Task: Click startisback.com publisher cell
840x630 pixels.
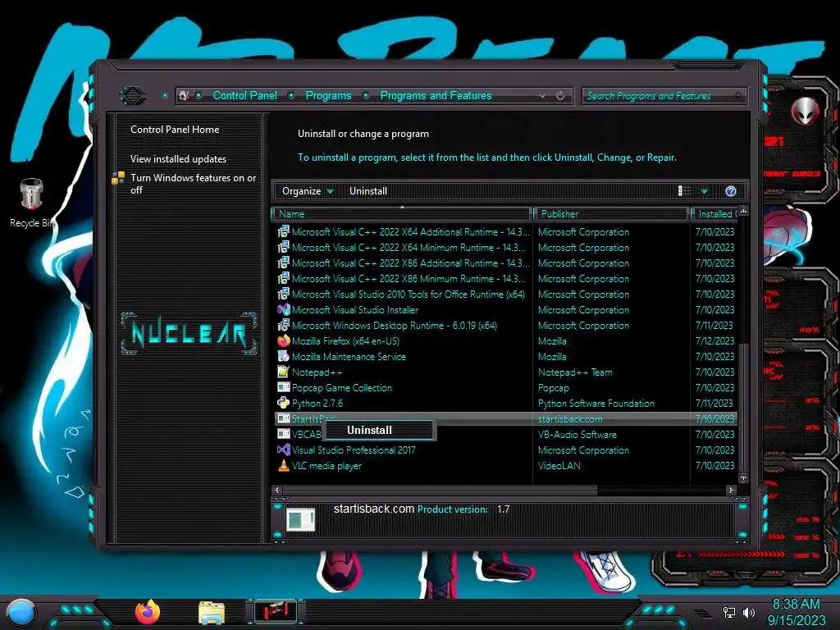Action: [570, 419]
